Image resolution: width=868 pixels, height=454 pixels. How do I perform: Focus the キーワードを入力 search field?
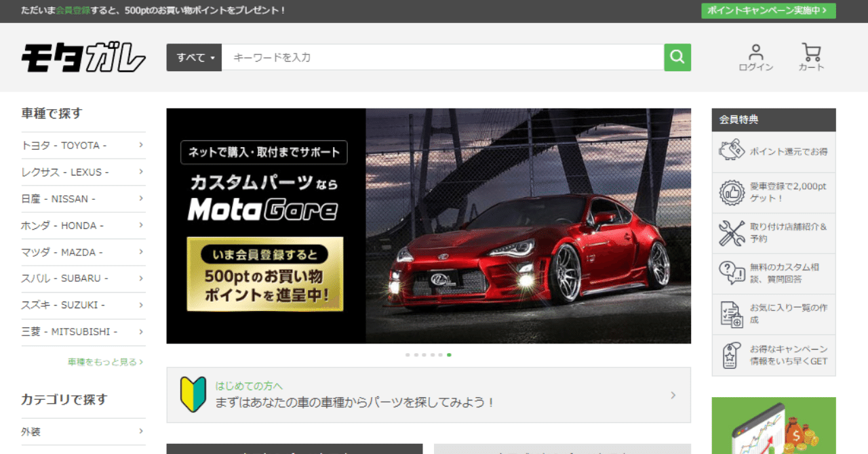[443, 58]
